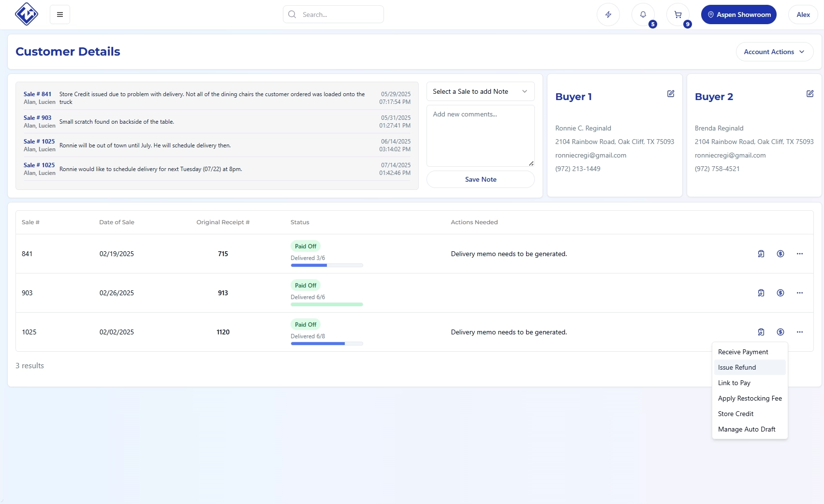Click the lightning bolt quick actions icon
The image size is (824, 504).
(x=608, y=14)
